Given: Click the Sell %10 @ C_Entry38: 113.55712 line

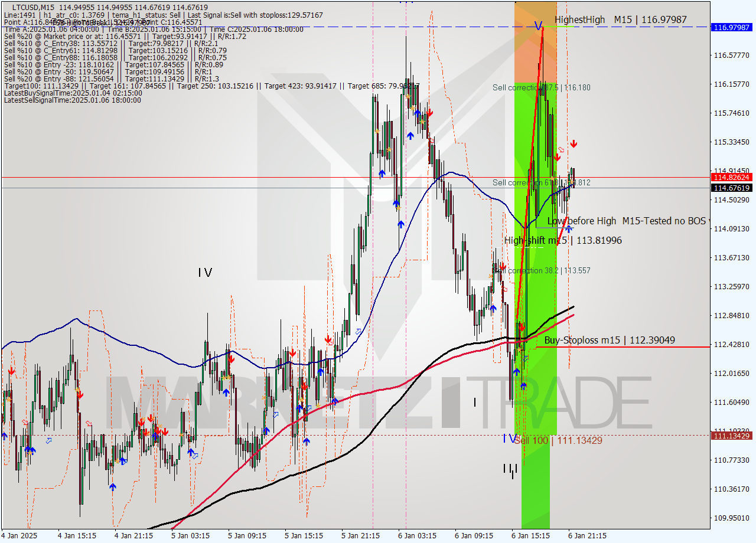Looking at the screenshot, I should click(x=110, y=44).
